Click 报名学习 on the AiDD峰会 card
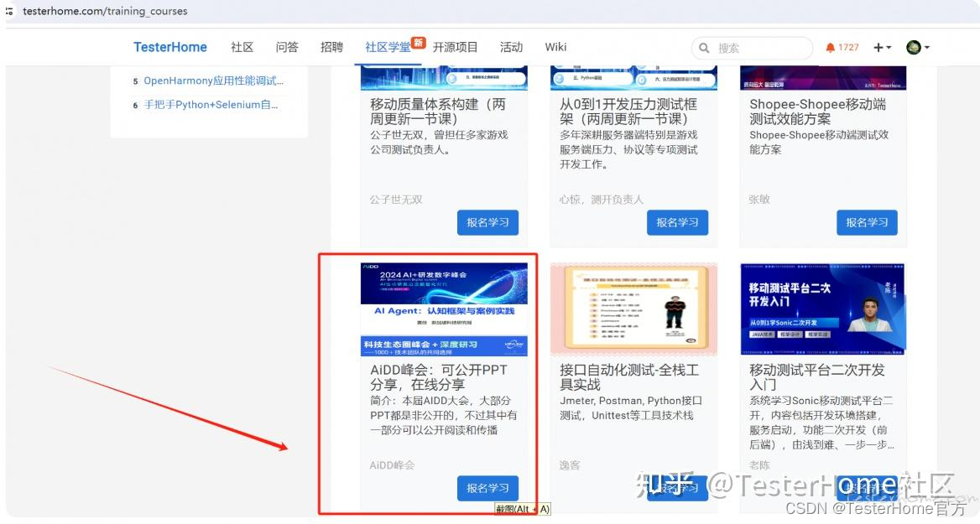This screenshot has width=980, height=524. tap(487, 487)
